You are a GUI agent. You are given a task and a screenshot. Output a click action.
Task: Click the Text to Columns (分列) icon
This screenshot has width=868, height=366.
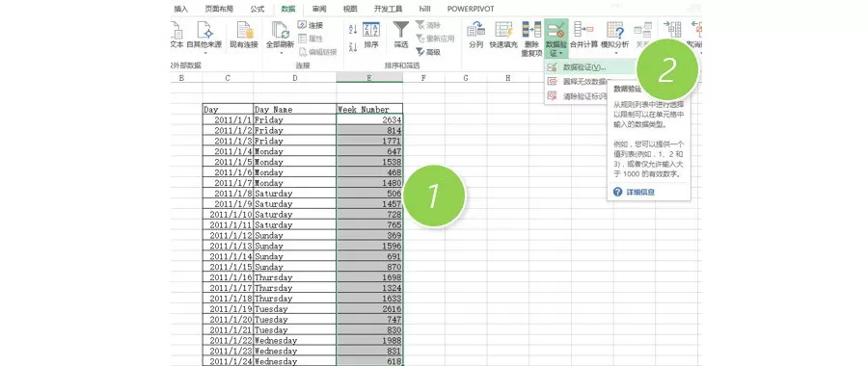pyautogui.click(x=475, y=35)
